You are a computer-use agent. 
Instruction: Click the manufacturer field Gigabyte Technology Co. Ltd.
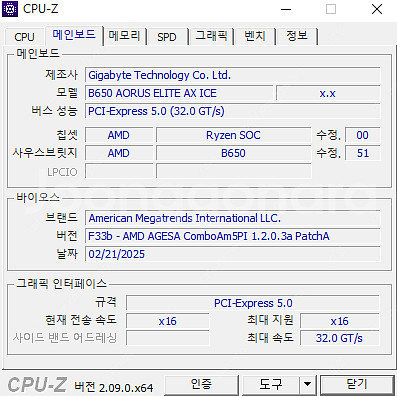point(232,75)
